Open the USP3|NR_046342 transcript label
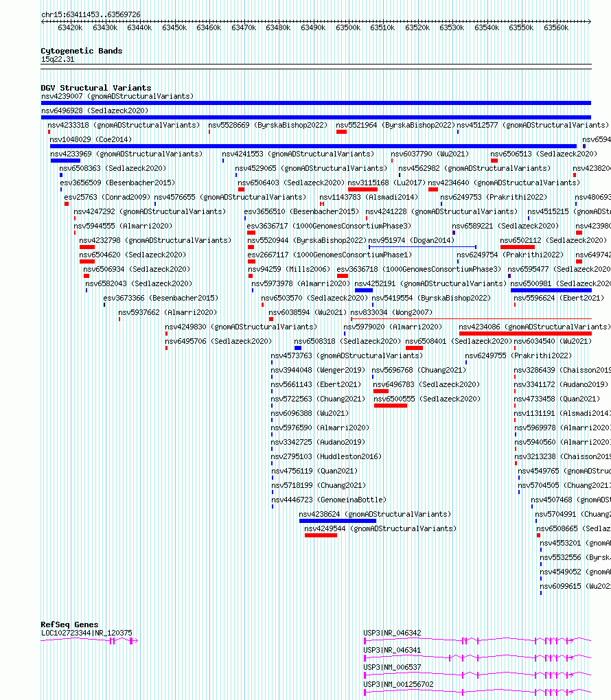 (392, 633)
